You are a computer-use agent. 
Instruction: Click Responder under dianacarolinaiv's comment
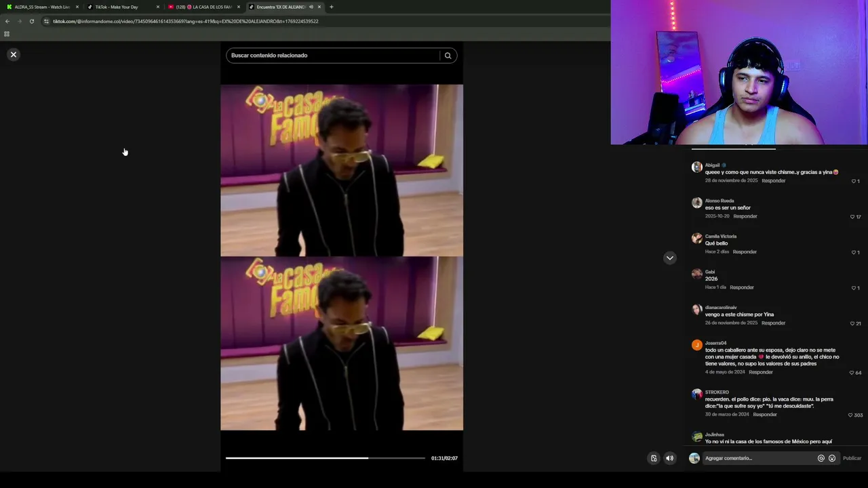(x=773, y=323)
